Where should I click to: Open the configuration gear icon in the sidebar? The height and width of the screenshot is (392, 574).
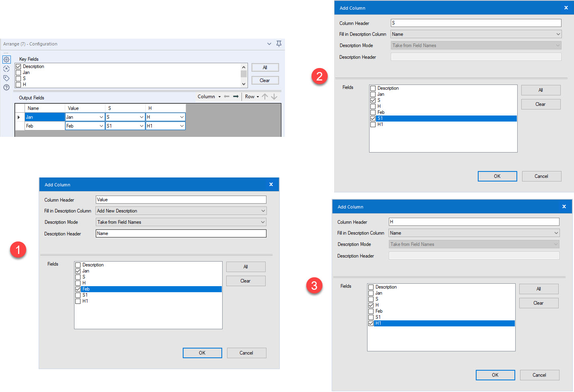click(6, 59)
